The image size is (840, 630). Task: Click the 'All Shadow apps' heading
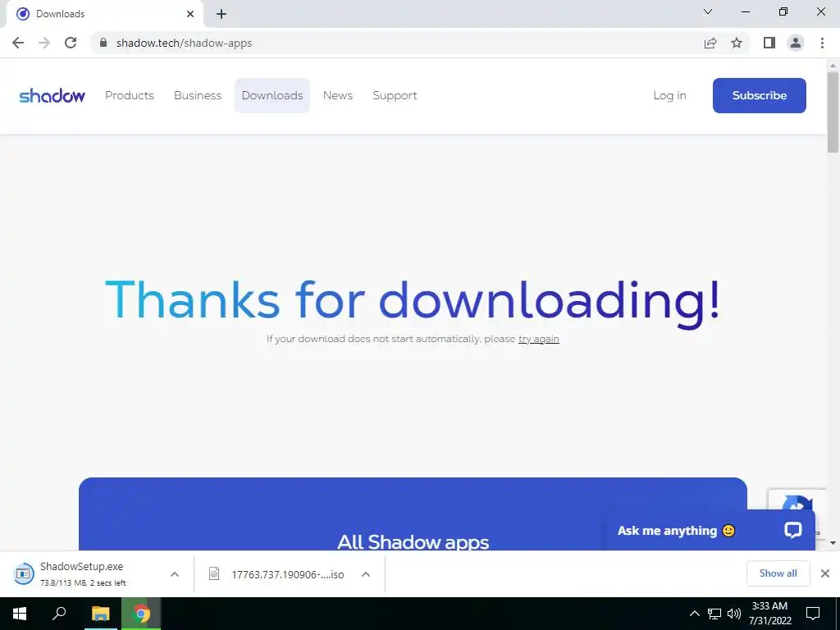(413, 541)
